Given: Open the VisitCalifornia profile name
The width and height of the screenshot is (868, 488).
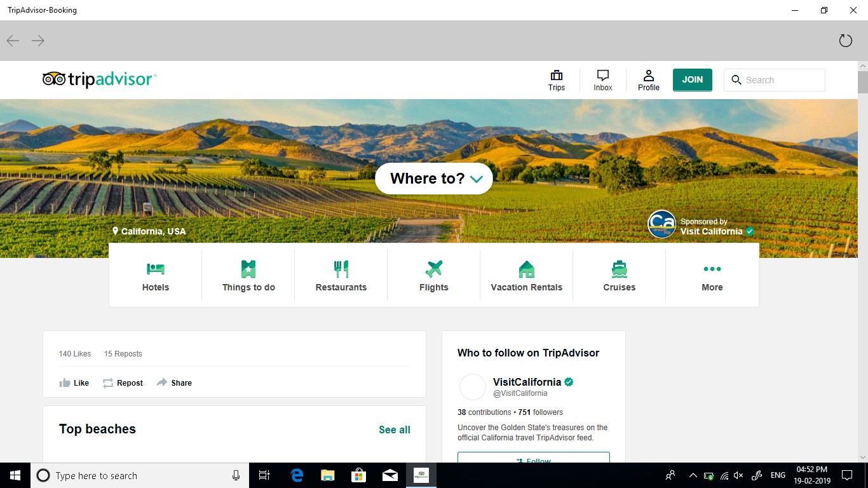Looking at the screenshot, I should (527, 382).
